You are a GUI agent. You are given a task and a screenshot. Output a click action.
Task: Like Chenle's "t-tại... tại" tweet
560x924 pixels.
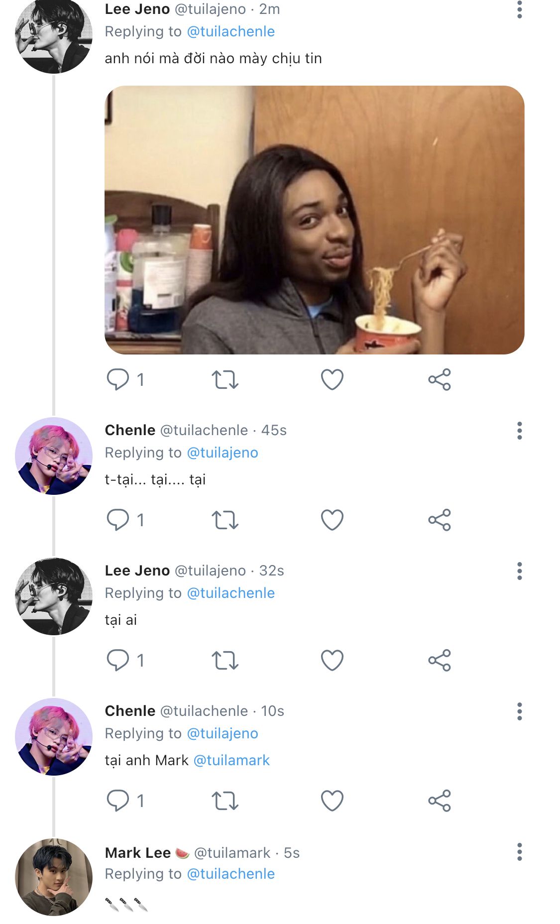[x=332, y=520]
